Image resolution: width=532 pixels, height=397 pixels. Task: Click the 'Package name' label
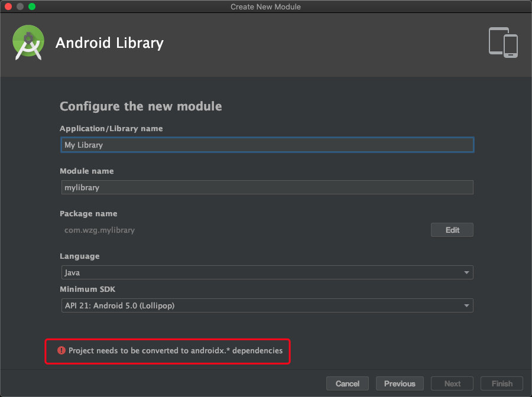click(x=89, y=214)
